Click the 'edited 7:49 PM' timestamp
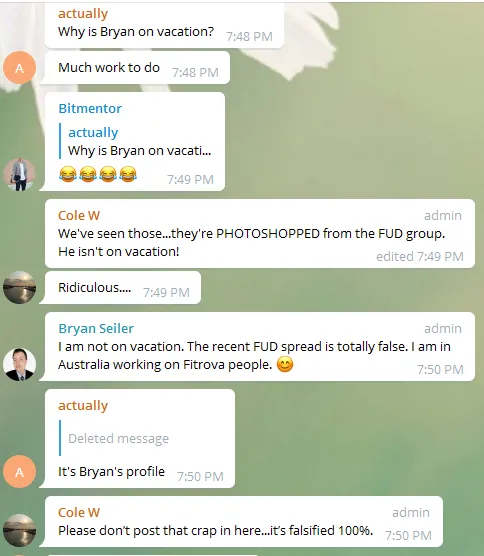Image resolution: width=484 pixels, height=556 pixels. pyautogui.click(x=420, y=256)
